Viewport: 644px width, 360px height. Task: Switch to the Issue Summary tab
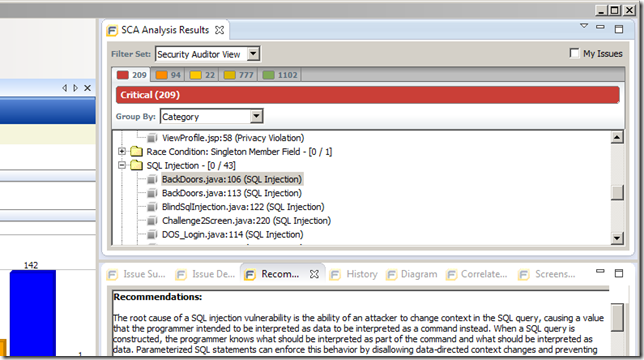[x=137, y=274]
